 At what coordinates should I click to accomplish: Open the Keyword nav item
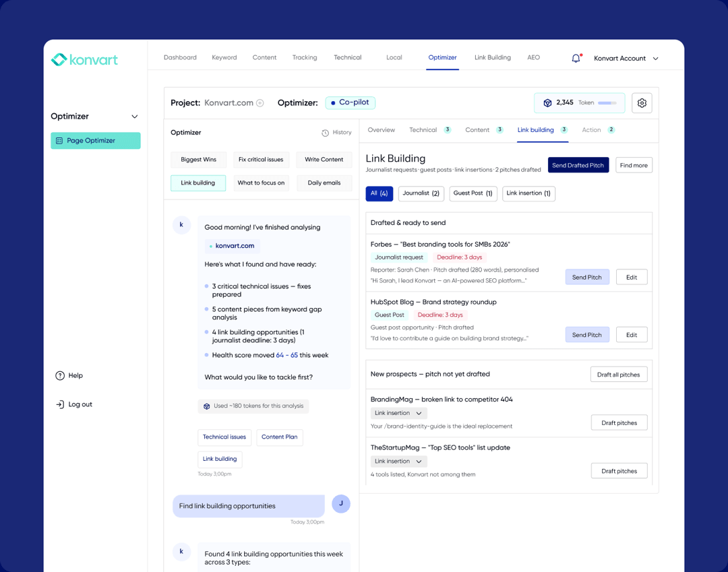point(224,57)
